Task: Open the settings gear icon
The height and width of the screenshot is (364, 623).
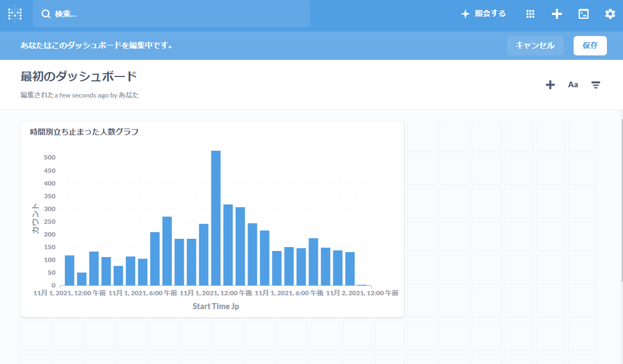Action: 610,14
